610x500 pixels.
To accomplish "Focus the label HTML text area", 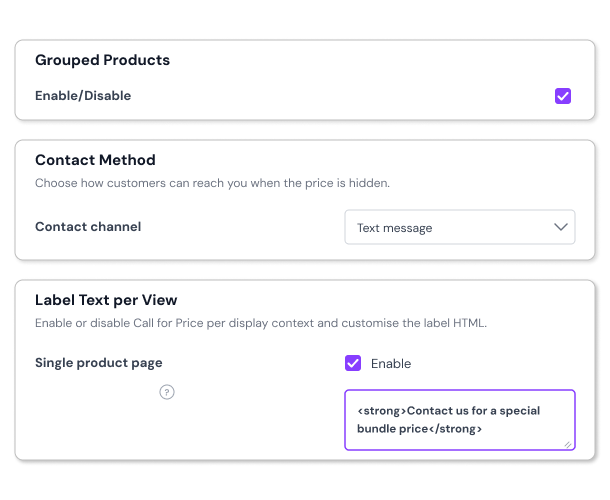I will (x=459, y=420).
